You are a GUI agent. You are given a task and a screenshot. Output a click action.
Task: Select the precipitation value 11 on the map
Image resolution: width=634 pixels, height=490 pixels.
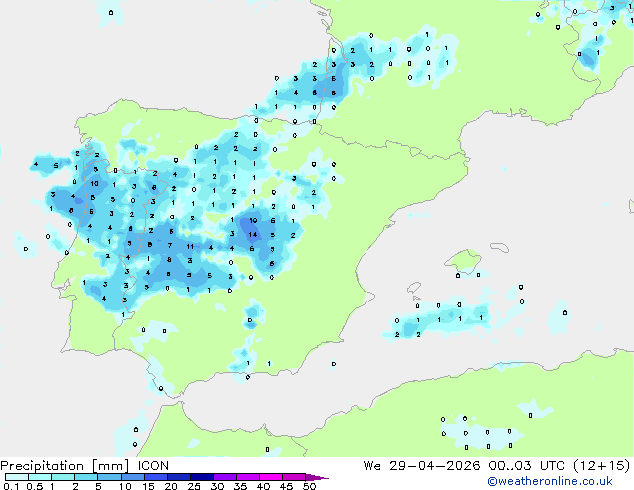190,246
